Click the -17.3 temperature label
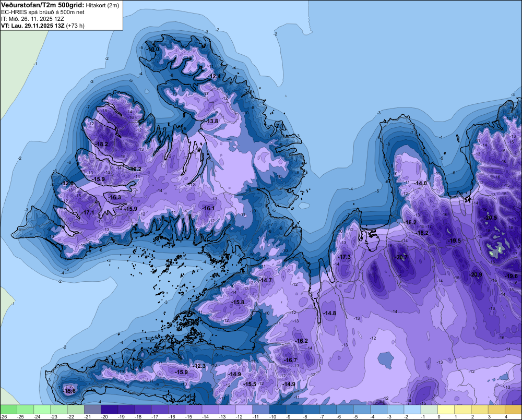This screenshot has width=522, height=420. (344, 257)
